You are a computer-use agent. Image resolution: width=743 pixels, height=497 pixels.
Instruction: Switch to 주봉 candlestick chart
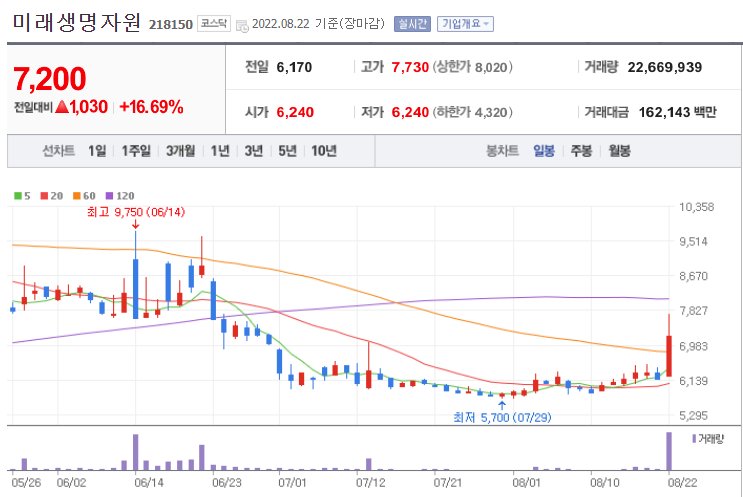click(x=581, y=151)
